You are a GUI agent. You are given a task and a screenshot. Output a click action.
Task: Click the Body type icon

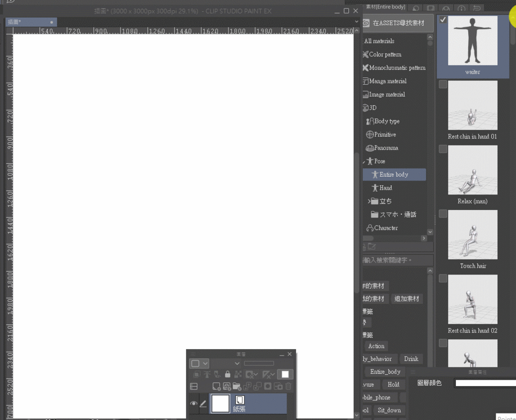tap(370, 121)
